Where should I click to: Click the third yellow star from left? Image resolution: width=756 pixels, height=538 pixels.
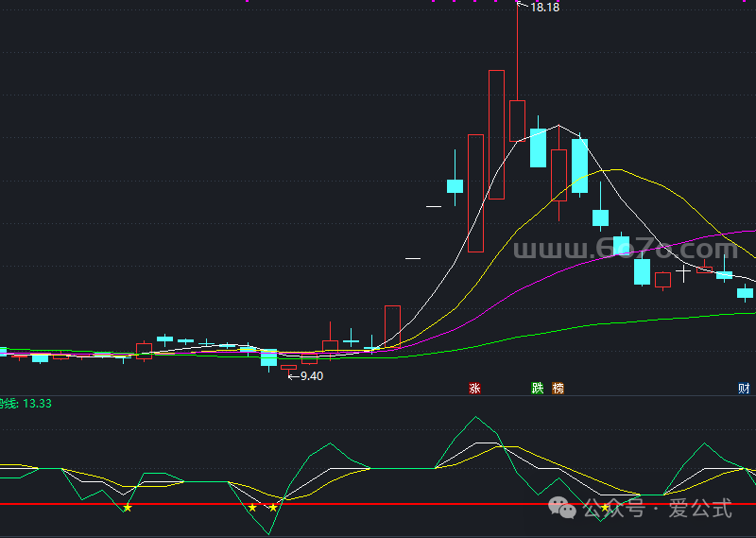pos(273,508)
